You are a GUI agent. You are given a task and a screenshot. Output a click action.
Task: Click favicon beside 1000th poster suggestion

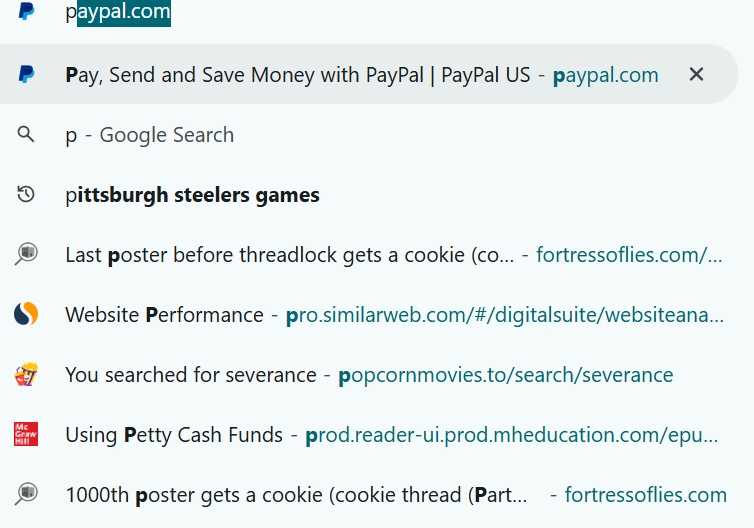(26, 494)
